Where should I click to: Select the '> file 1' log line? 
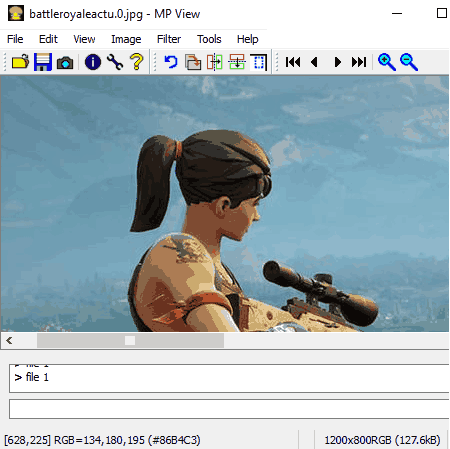click(x=32, y=377)
